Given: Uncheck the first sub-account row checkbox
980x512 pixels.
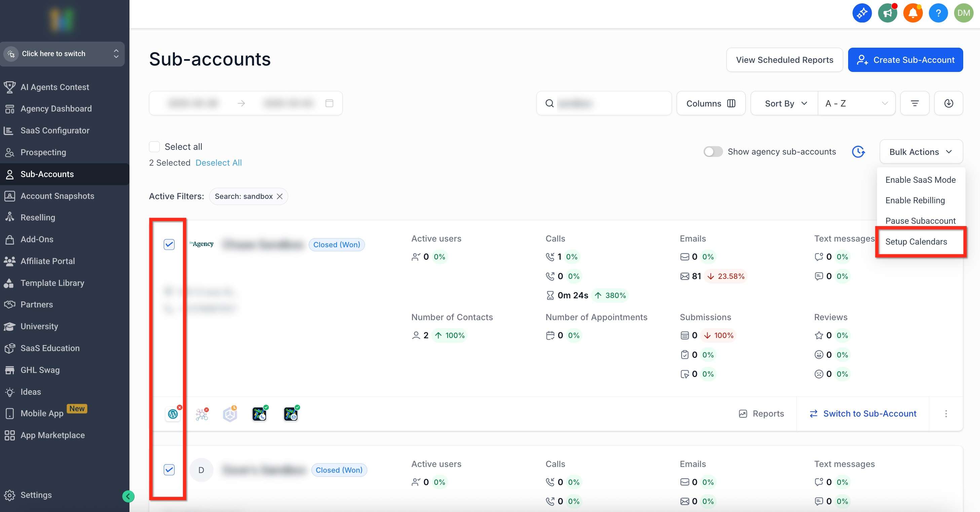Looking at the screenshot, I should (x=169, y=244).
